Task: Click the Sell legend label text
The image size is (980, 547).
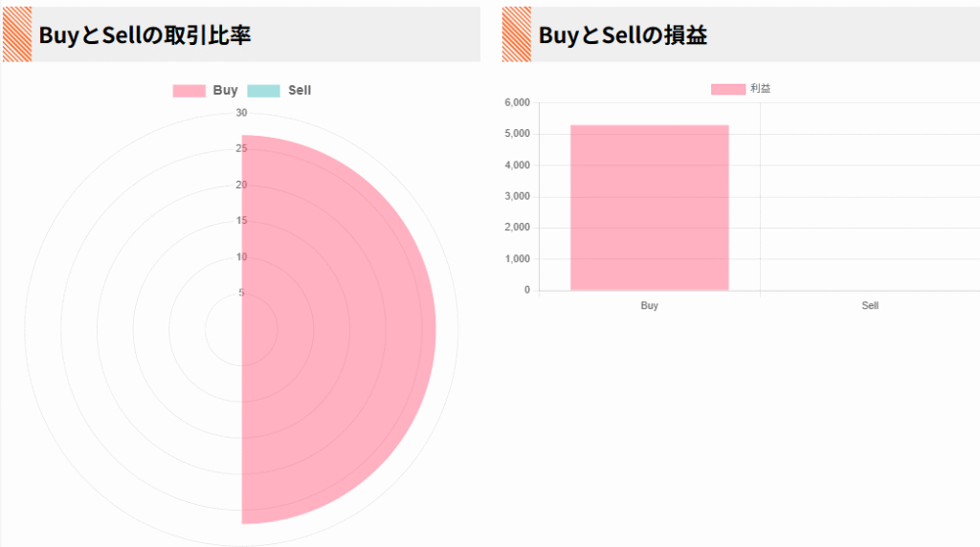Action: [300, 91]
